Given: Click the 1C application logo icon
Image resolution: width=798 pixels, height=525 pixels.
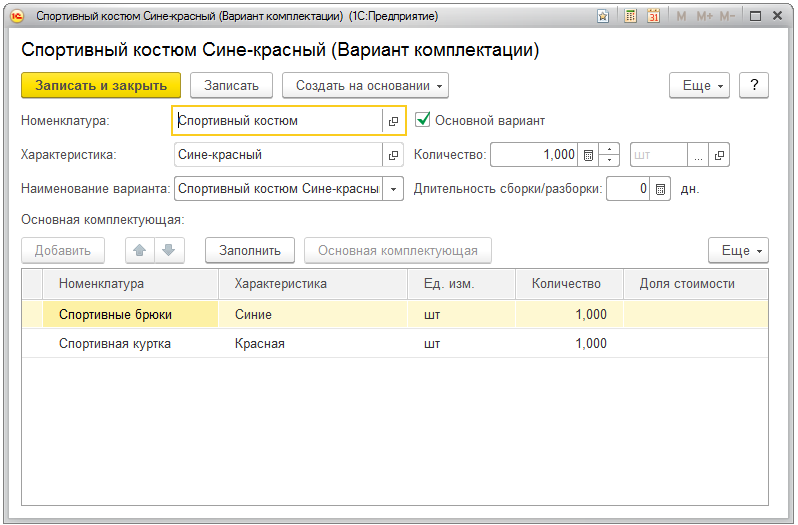Looking at the screenshot, I should pos(17,16).
